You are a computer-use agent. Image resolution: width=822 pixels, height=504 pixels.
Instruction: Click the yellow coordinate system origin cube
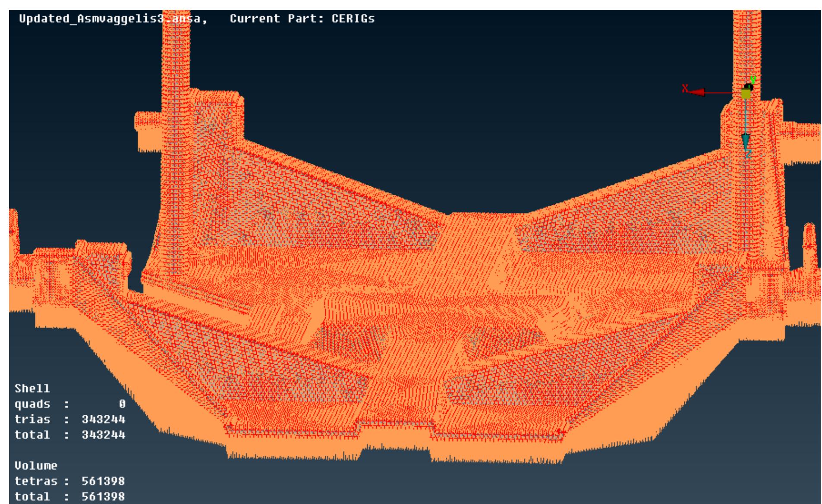coord(746,93)
